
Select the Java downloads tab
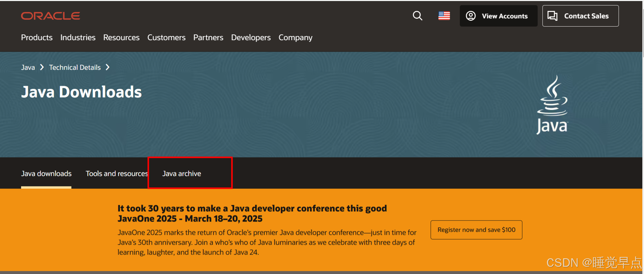(46, 174)
